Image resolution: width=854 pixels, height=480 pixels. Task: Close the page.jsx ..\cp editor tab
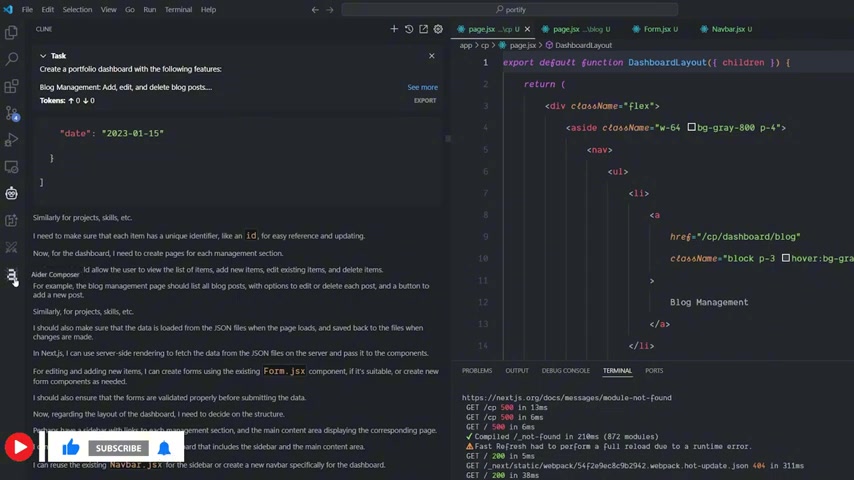[x=527, y=29]
